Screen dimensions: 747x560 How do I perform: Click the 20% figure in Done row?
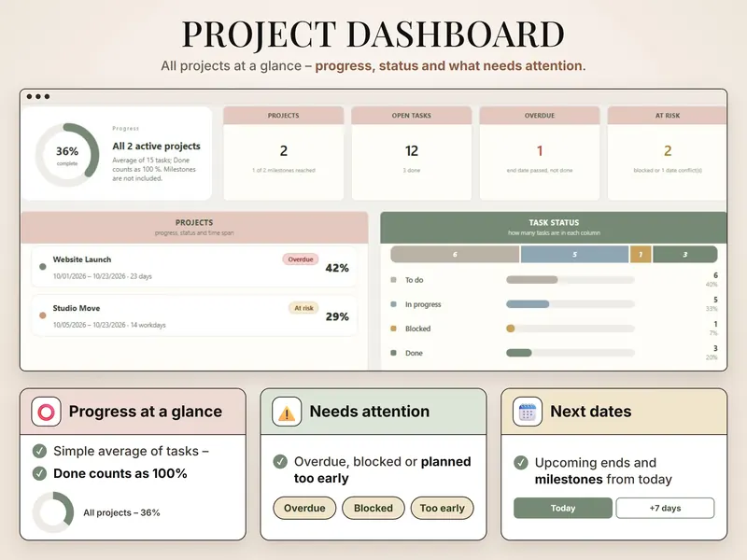[x=712, y=357]
